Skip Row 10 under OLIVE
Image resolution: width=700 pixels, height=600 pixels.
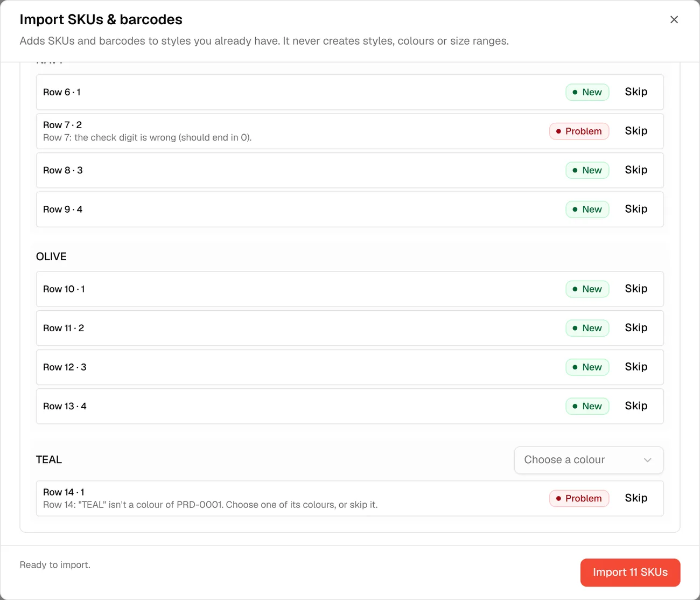[636, 289]
